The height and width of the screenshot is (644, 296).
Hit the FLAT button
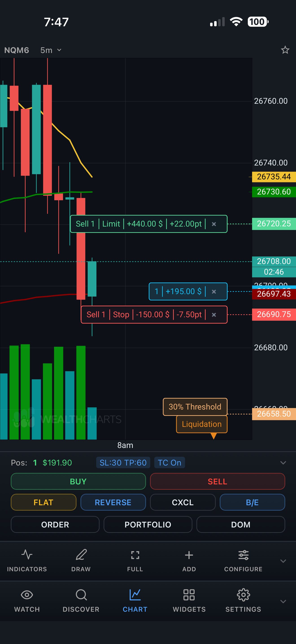point(44,502)
